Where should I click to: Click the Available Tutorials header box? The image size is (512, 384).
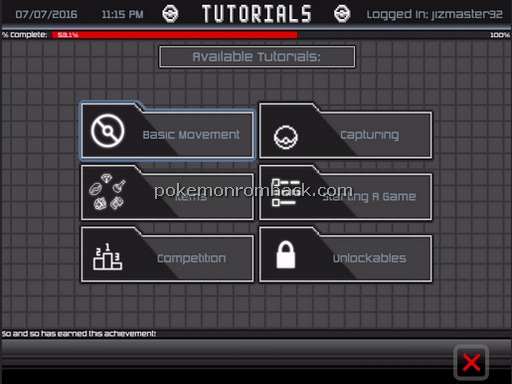coord(257,57)
